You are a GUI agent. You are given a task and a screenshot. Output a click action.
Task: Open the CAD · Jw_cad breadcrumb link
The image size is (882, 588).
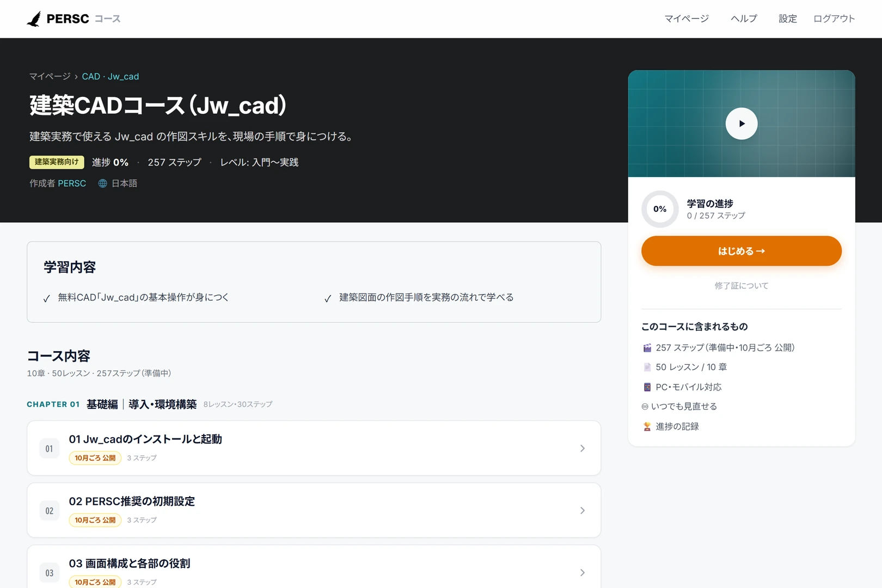(x=111, y=76)
